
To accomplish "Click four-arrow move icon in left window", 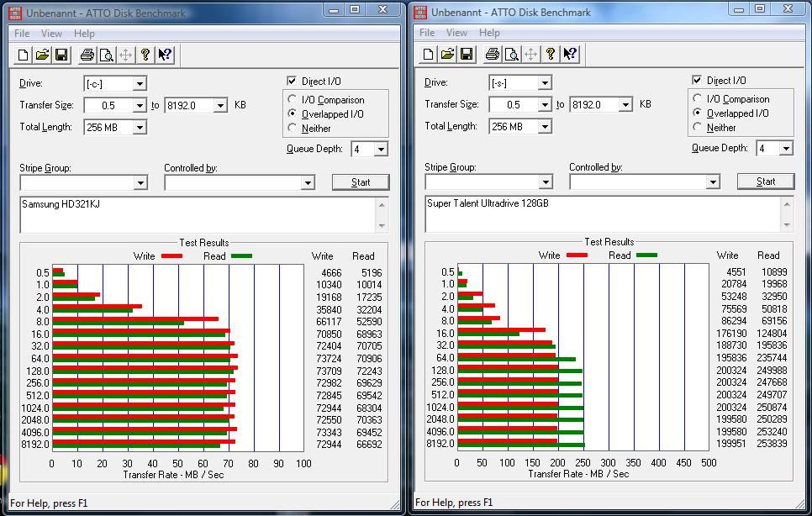I will (125, 55).
